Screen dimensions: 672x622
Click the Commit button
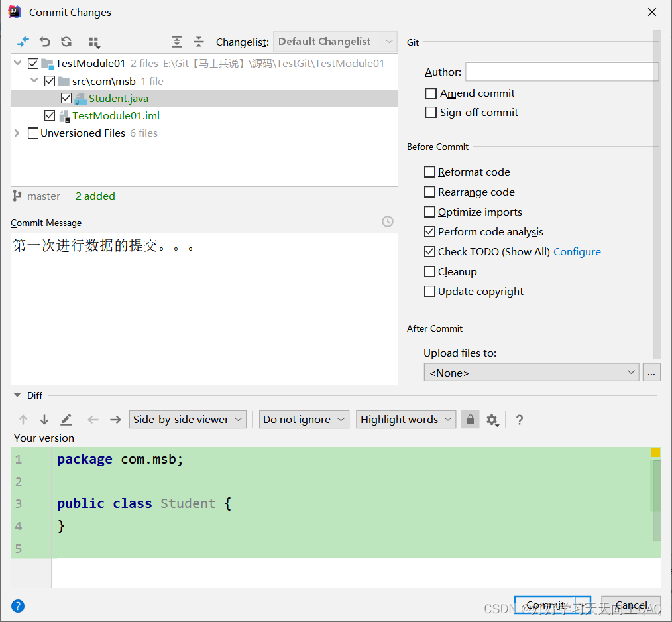pyautogui.click(x=545, y=605)
